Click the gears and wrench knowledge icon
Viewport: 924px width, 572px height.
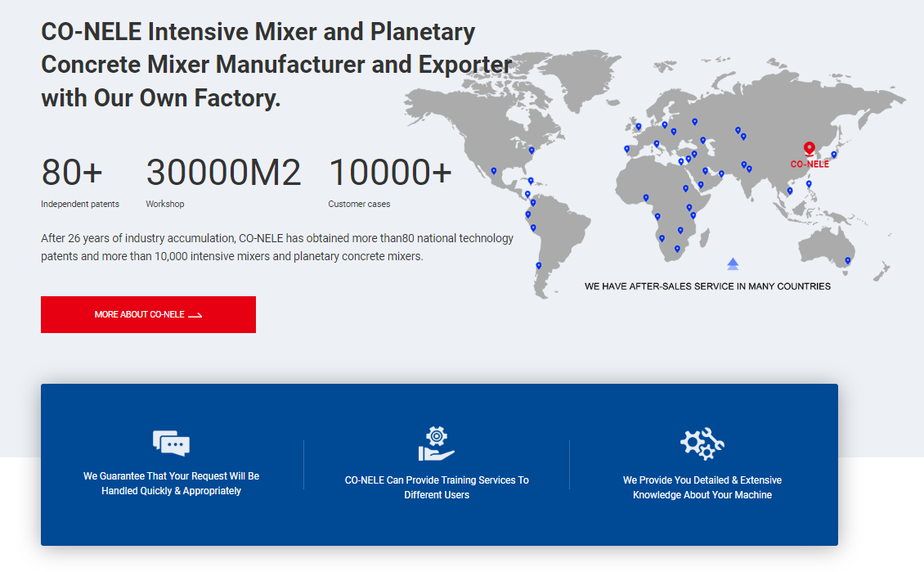(702, 444)
